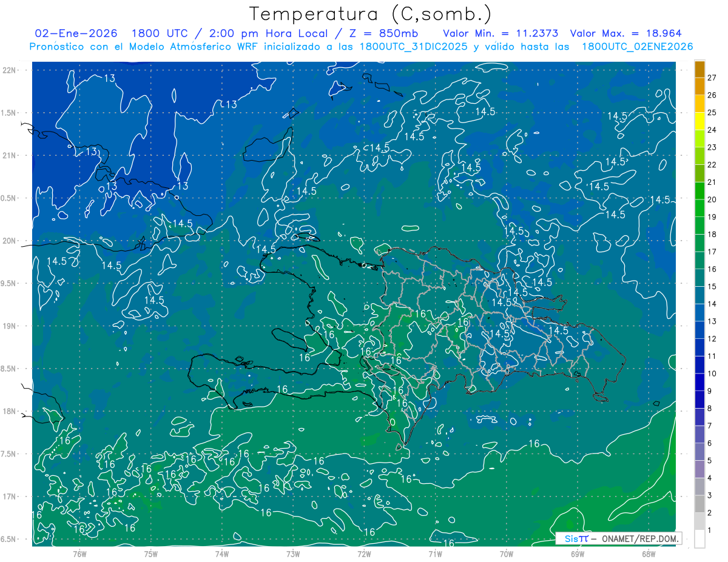Image resolution: width=728 pixels, height=562 pixels.
Task: Click the legend value "3" on the color scale
Action: [x=711, y=495]
